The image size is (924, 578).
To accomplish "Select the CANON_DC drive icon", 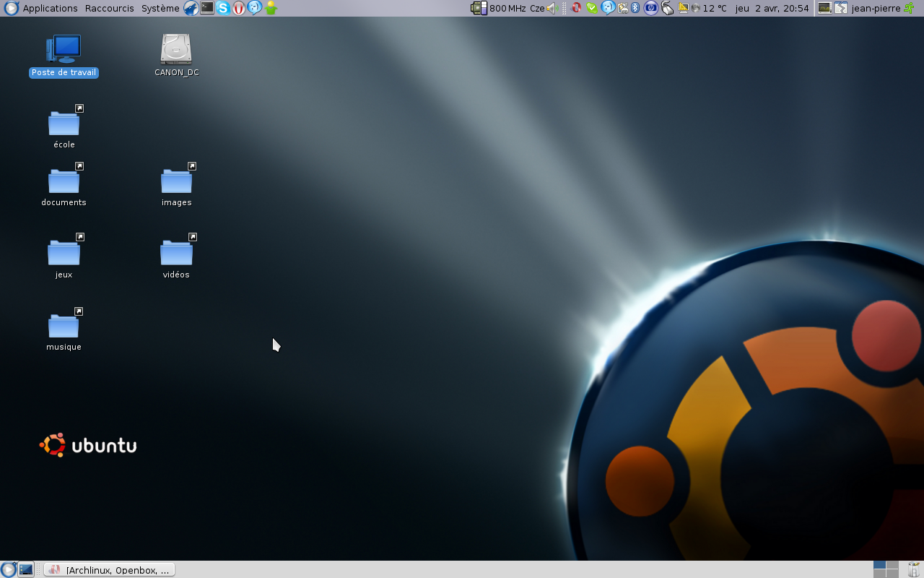I will (x=176, y=56).
